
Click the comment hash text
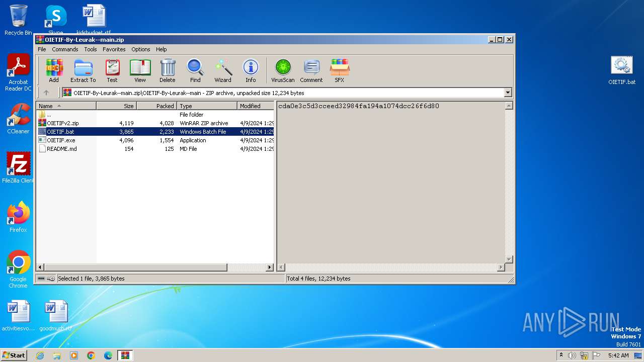[x=359, y=106]
